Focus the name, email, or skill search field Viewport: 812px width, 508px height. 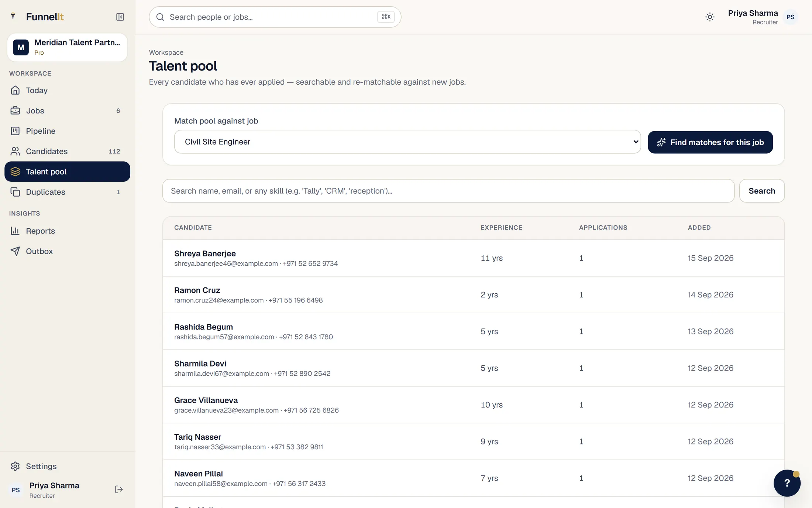pos(448,191)
